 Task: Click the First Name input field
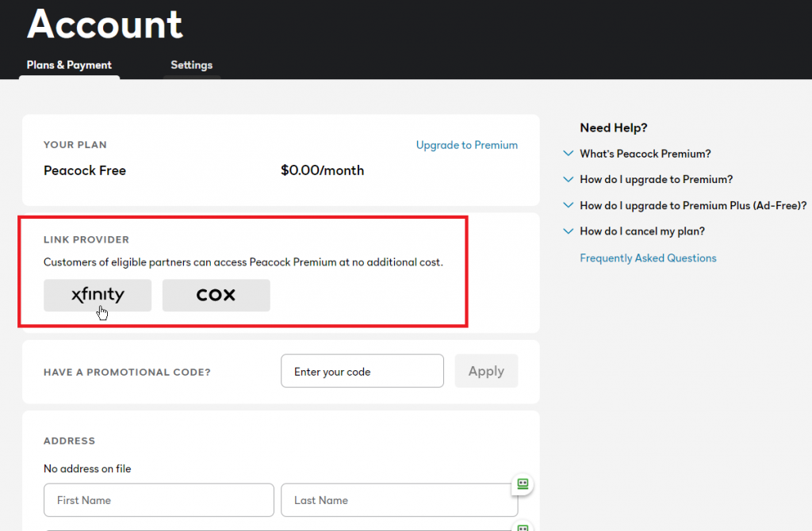(159, 500)
